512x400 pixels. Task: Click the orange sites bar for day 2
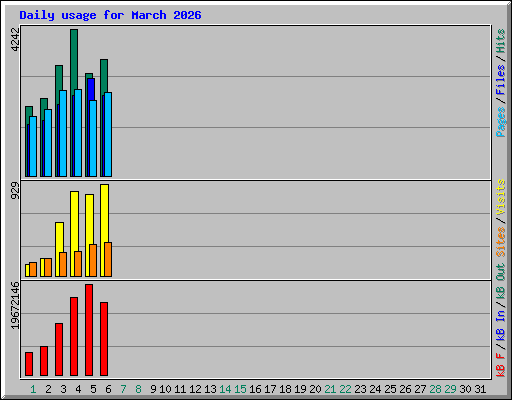click(48, 267)
